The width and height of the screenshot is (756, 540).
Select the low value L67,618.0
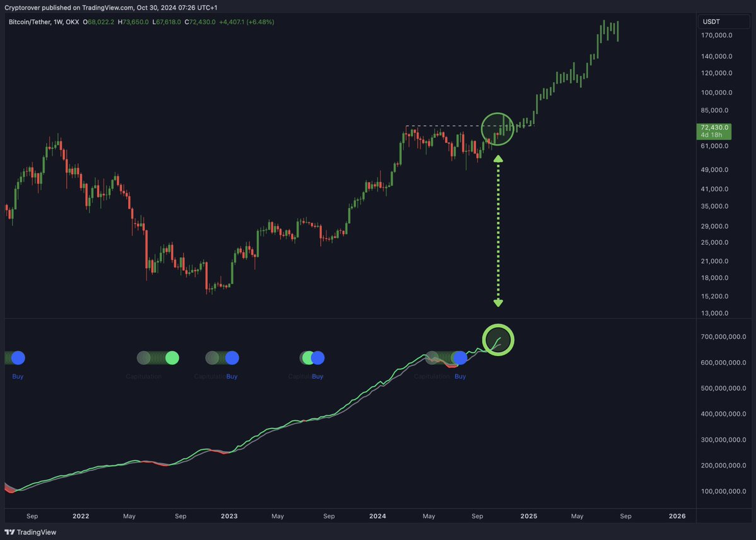166,22
